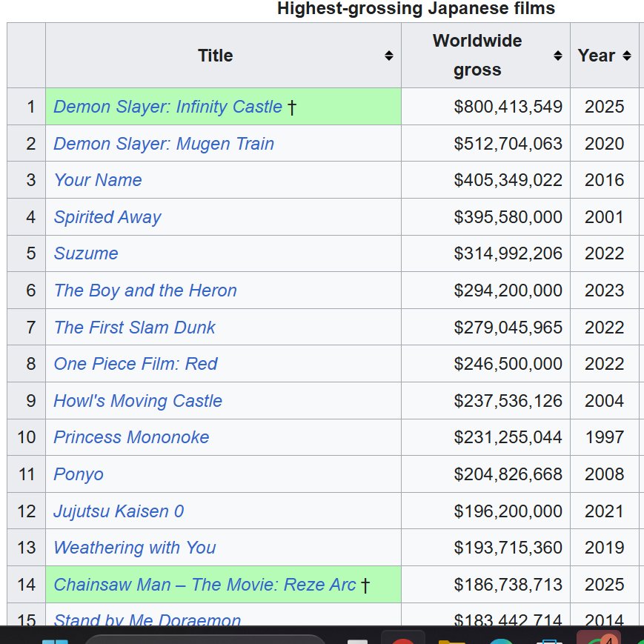Select gross value $395,580,000

508,217
